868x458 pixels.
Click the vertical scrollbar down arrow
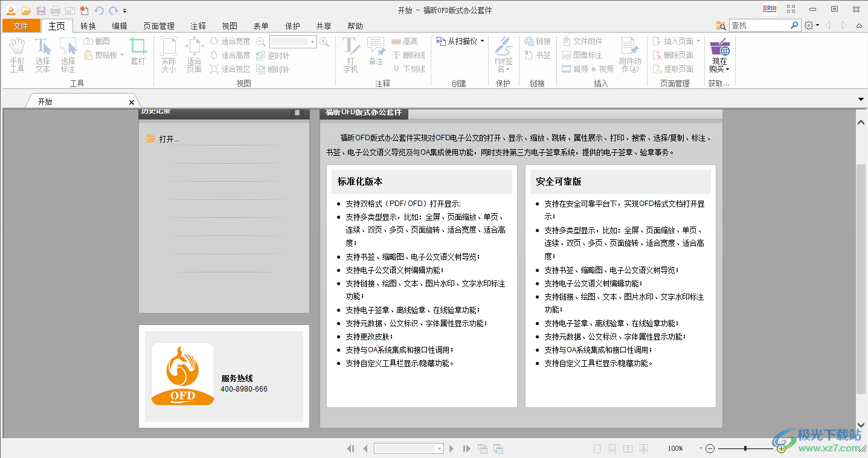(x=861, y=425)
